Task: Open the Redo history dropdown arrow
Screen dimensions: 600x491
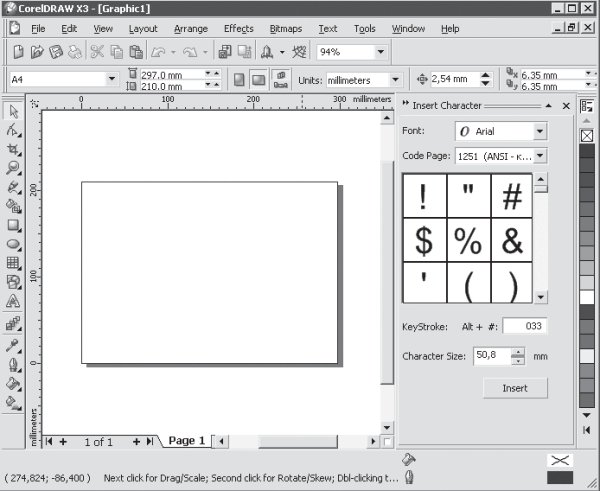Action: (x=205, y=52)
